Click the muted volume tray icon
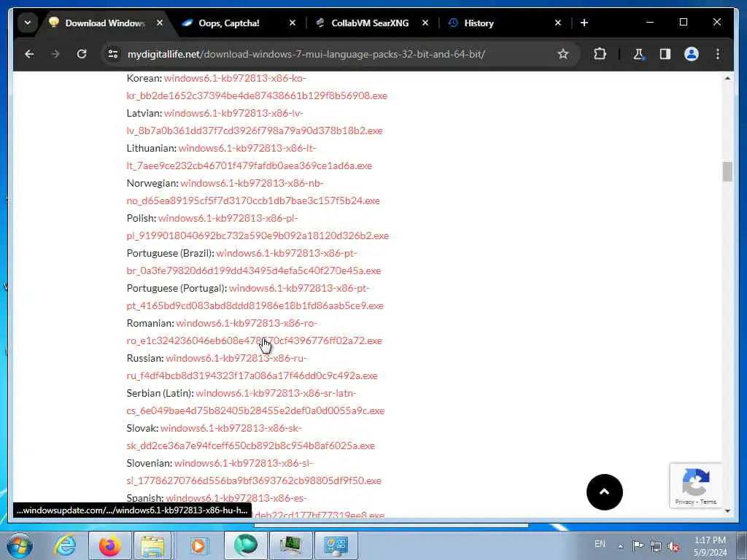747x560 pixels. (673, 546)
